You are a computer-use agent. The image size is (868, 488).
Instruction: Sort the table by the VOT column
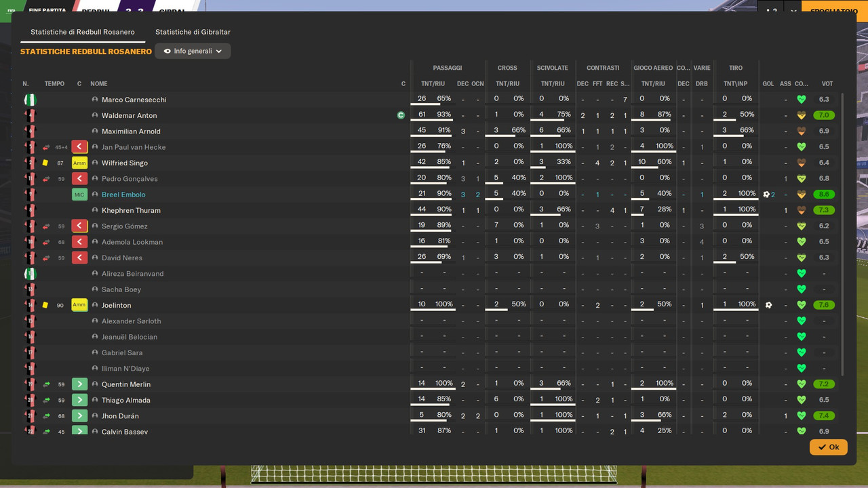[x=827, y=84]
